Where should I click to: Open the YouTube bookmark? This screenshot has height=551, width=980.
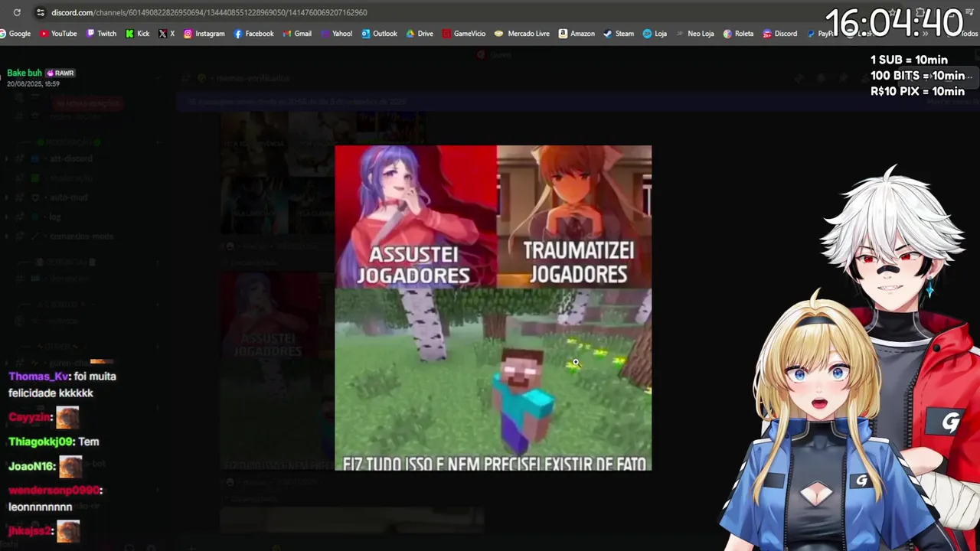58,34
